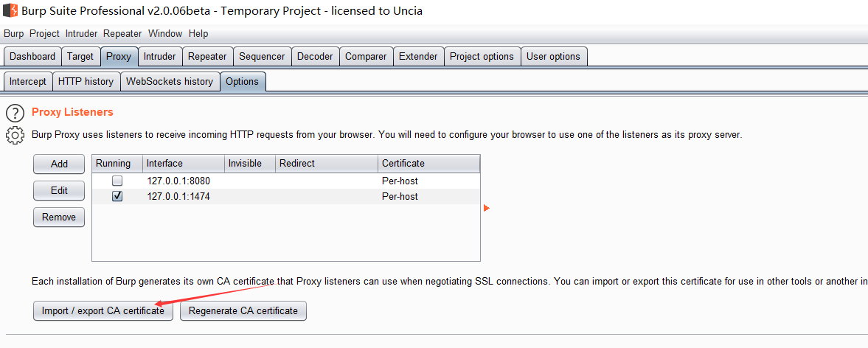Screen dimensions: 868x348
Task: Sort listeners by Interface column header
Action: click(x=183, y=163)
